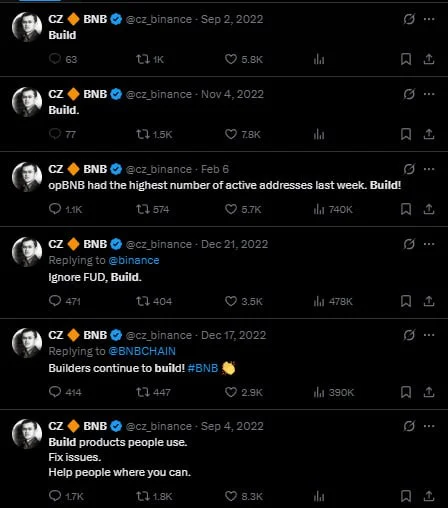Like the 'Build products people use' tweet

click(x=231, y=496)
